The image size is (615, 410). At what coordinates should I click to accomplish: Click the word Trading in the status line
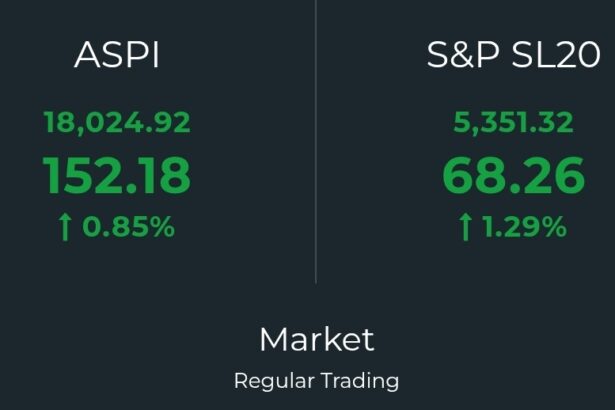pyautogui.click(x=360, y=381)
